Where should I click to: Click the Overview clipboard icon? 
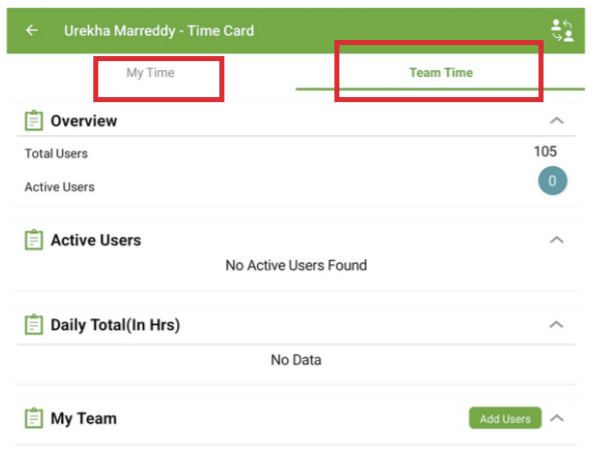[34, 120]
